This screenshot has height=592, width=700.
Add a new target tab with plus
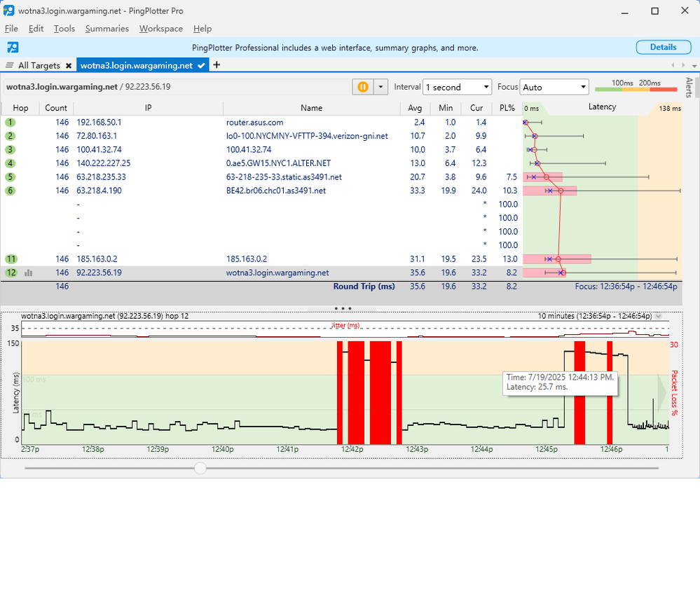tap(217, 65)
